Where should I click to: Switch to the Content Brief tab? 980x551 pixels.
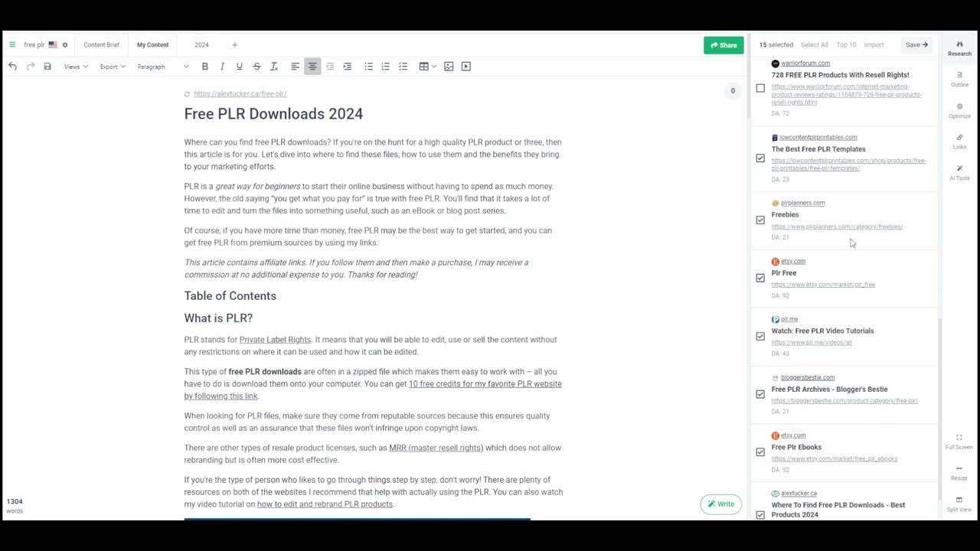(101, 45)
